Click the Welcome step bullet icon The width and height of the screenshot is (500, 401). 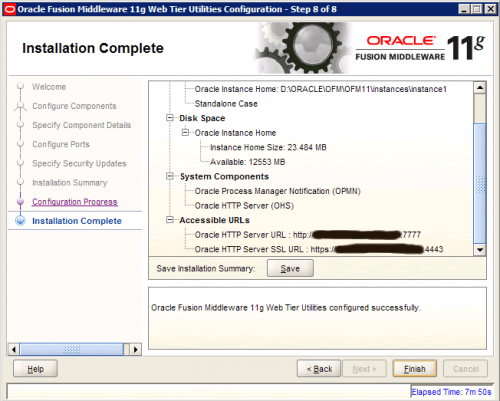click(x=20, y=86)
